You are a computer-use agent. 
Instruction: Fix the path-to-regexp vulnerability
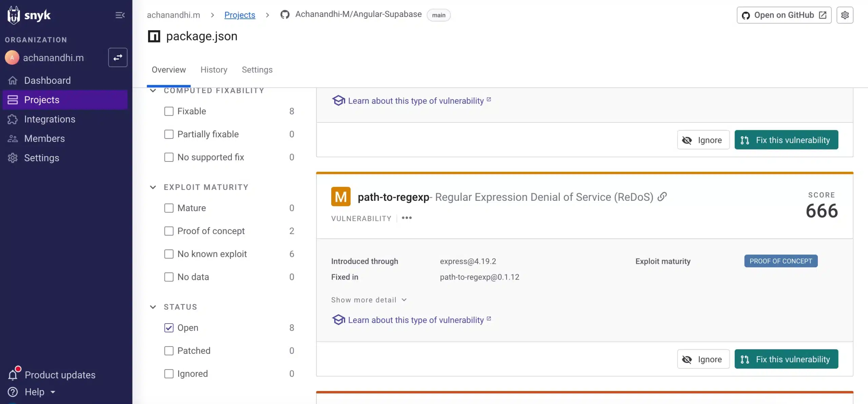click(786, 359)
